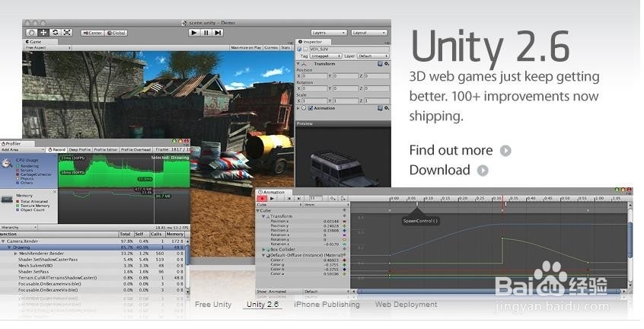Open the Transform component gear menu

(x=387, y=64)
